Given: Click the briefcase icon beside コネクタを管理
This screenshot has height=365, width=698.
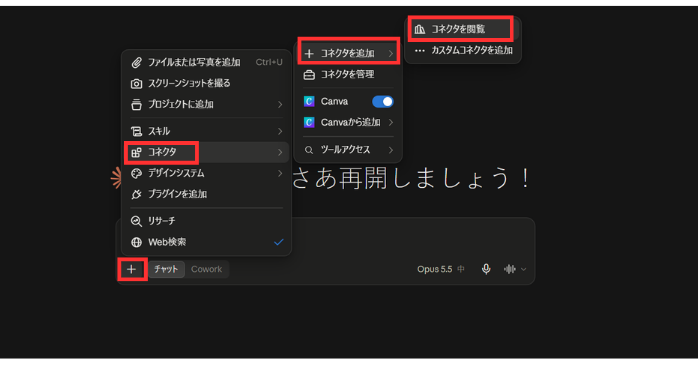Looking at the screenshot, I should (x=309, y=75).
